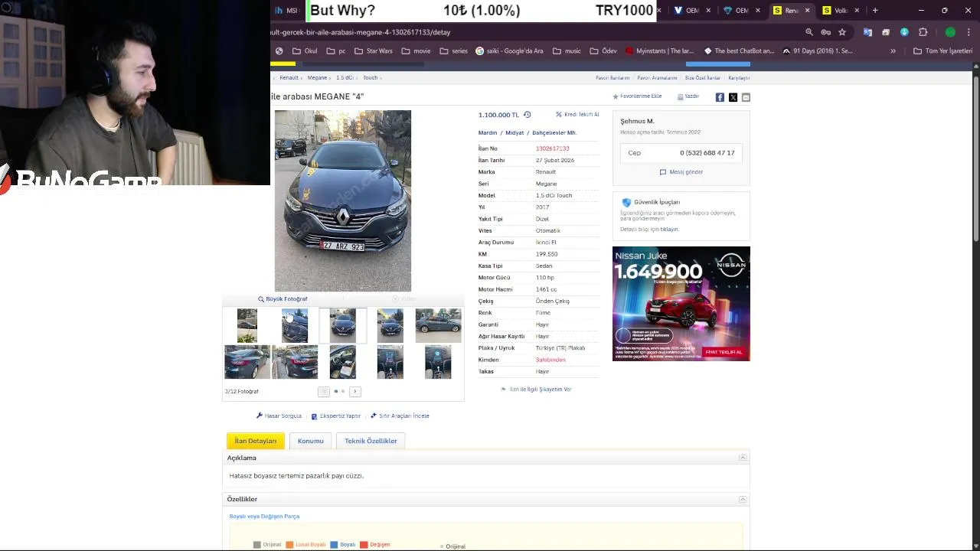Click Ekspertiz Yaptır clipboard link
This screenshot has width=980, height=551.
336,416
